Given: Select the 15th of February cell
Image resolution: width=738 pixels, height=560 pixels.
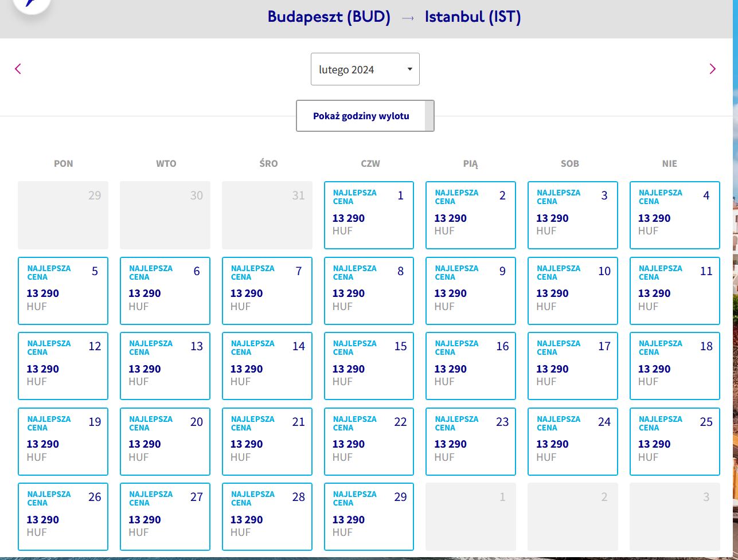Looking at the screenshot, I should (x=369, y=366).
